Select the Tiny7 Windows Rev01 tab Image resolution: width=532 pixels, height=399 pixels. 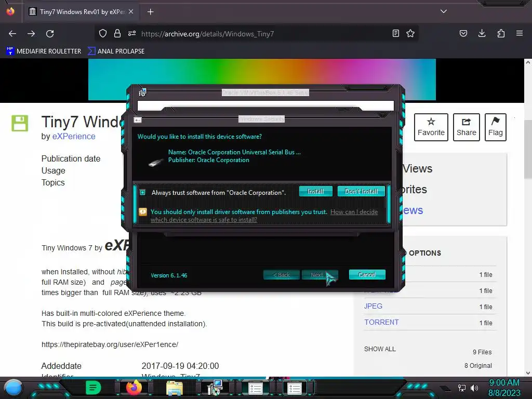81,11
